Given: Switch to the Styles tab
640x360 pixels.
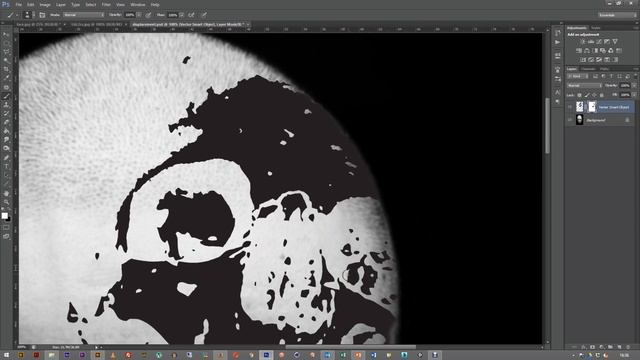Looking at the screenshot, I should click(x=596, y=28).
